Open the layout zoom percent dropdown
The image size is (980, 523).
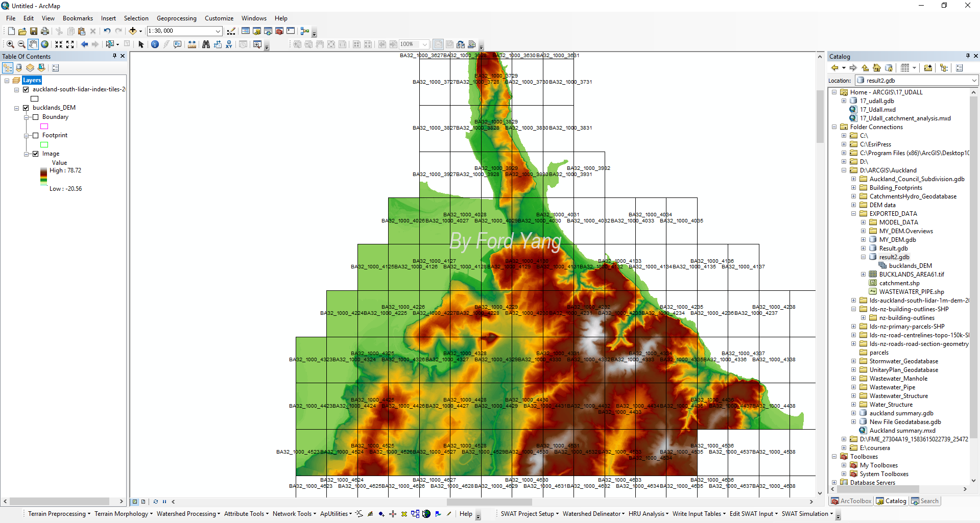pos(424,44)
